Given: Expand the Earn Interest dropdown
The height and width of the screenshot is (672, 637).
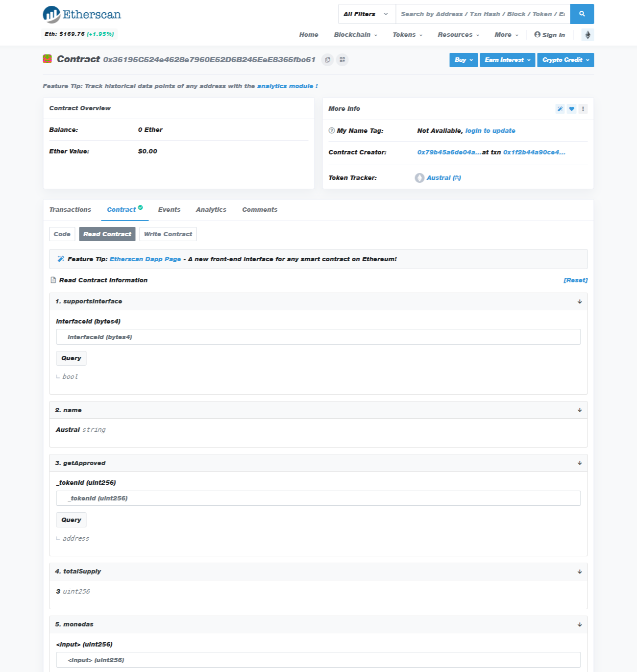Looking at the screenshot, I should click(x=507, y=60).
